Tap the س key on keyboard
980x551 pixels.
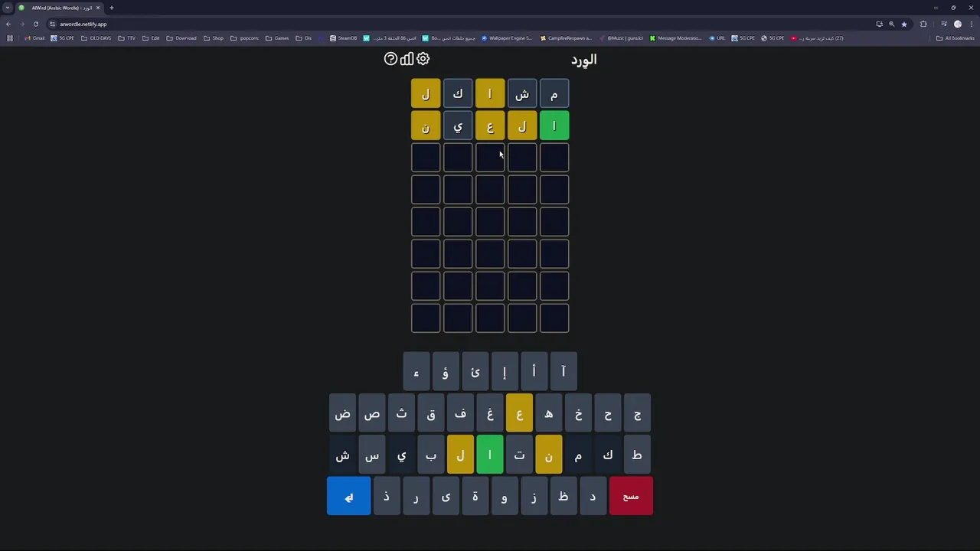(x=372, y=455)
